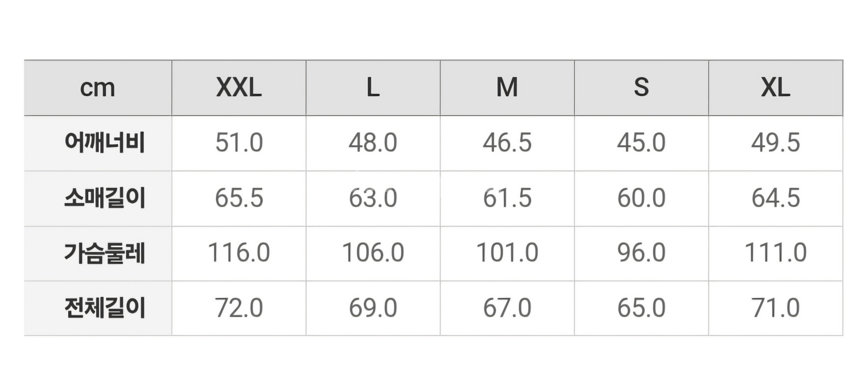Click the 60.0 value under S
This screenshot has width=868, height=368.
click(641, 198)
